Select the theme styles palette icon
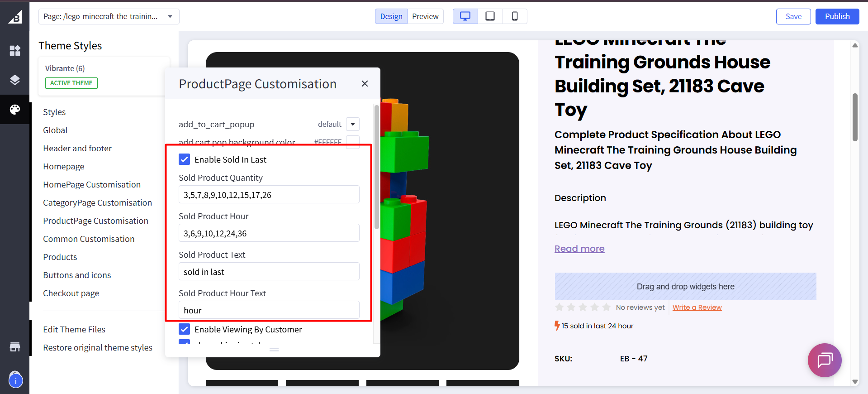 [x=15, y=110]
